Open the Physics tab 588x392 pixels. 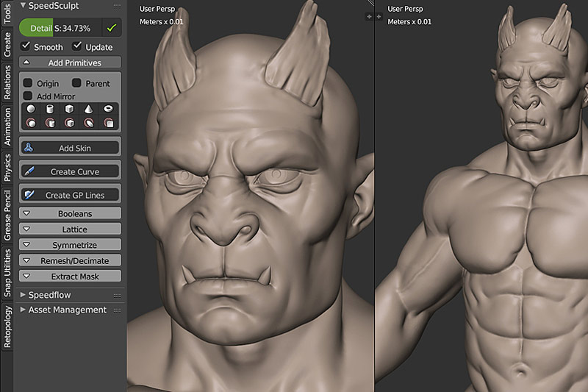pos(7,168)
